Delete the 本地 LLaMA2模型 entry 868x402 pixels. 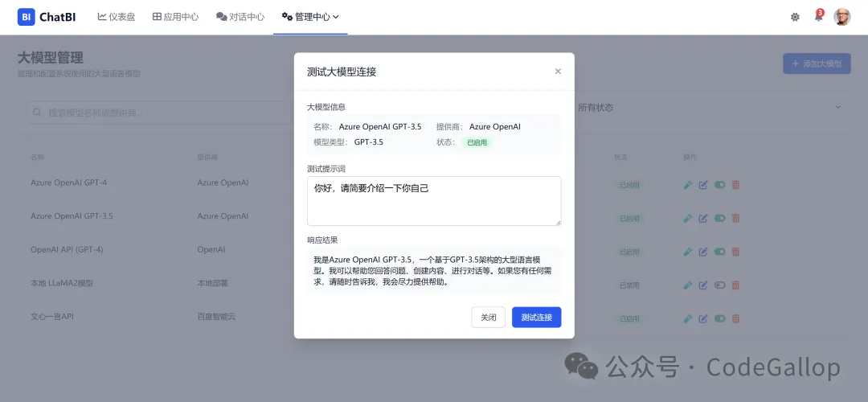coord(735,285)
